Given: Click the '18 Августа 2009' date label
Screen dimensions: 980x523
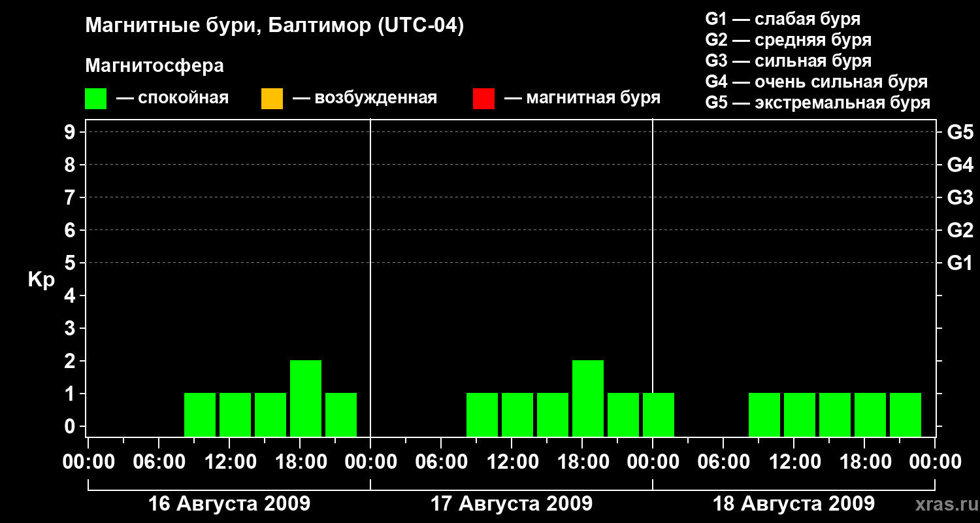Looking at the screenshot, I should pyautogui.click(x=794, y=503).
